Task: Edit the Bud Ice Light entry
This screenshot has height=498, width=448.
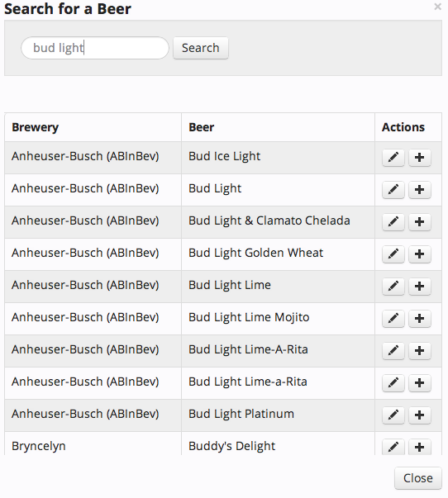Action: click(393, 158)
